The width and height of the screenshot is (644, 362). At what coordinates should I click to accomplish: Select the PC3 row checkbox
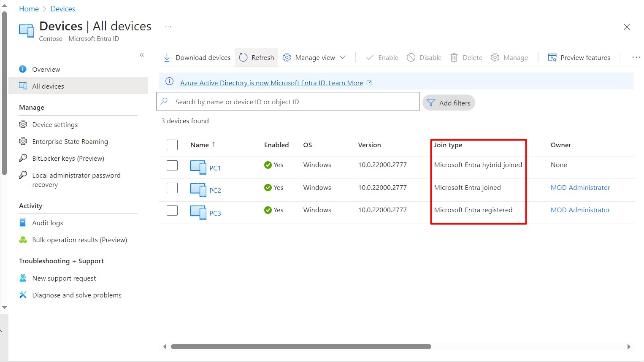(172, 210)
